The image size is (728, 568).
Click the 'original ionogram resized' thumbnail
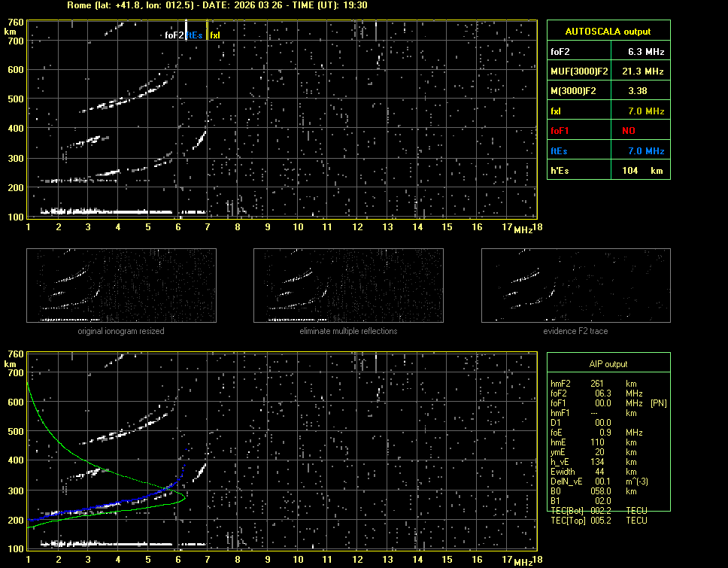[121, 286]
